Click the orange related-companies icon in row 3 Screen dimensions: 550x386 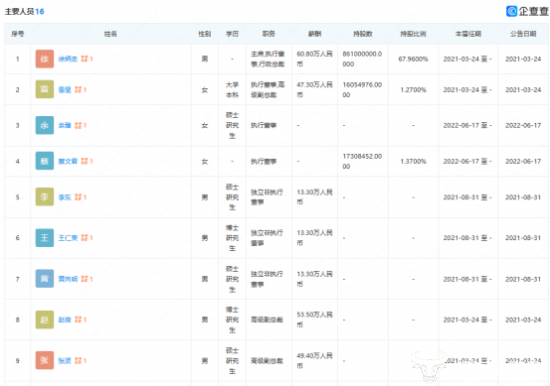pos(78,125)
